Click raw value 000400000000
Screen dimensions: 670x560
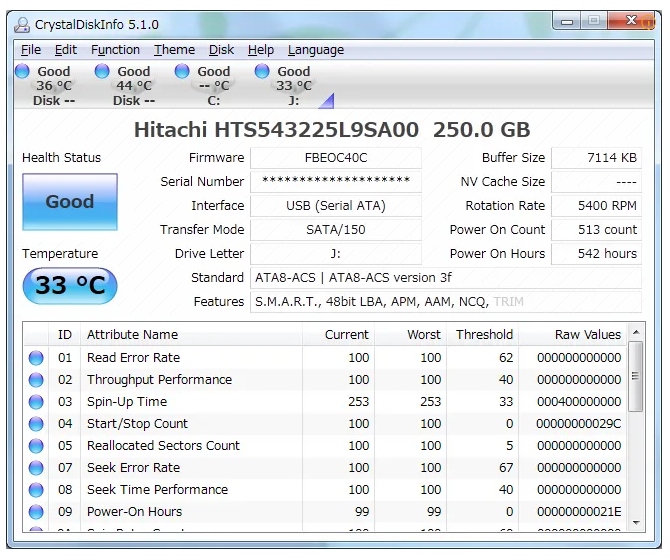(x=579, y=402)
